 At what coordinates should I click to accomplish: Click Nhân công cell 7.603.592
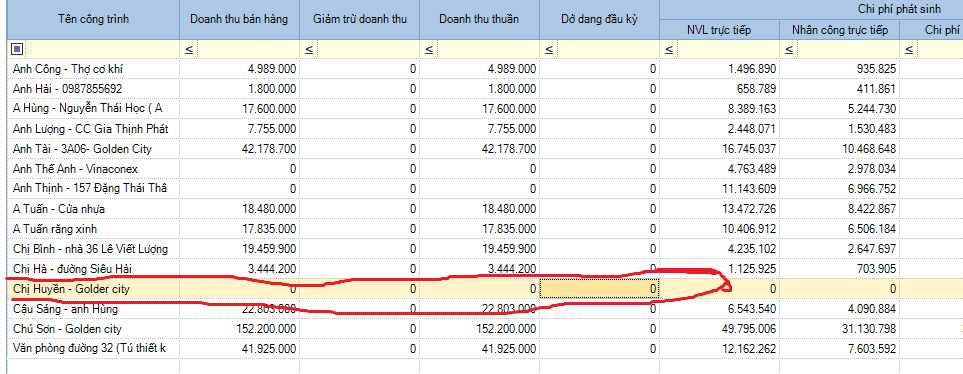839,349
